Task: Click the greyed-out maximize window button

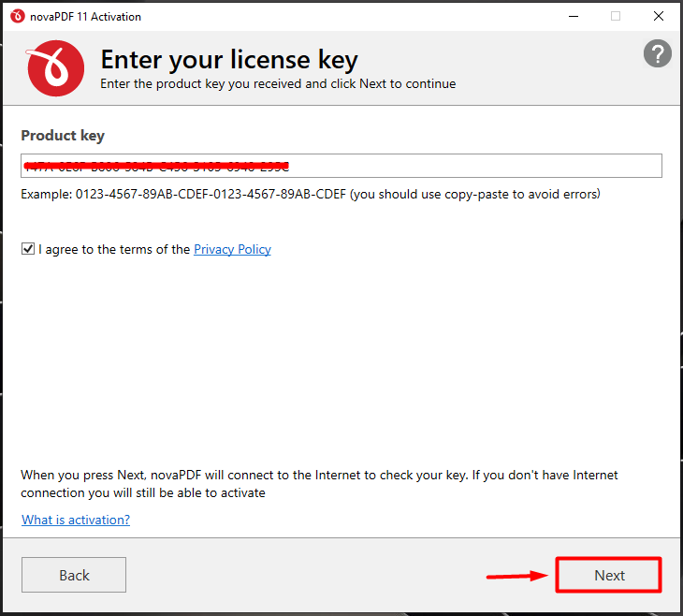Action: [x=616, y=16]
